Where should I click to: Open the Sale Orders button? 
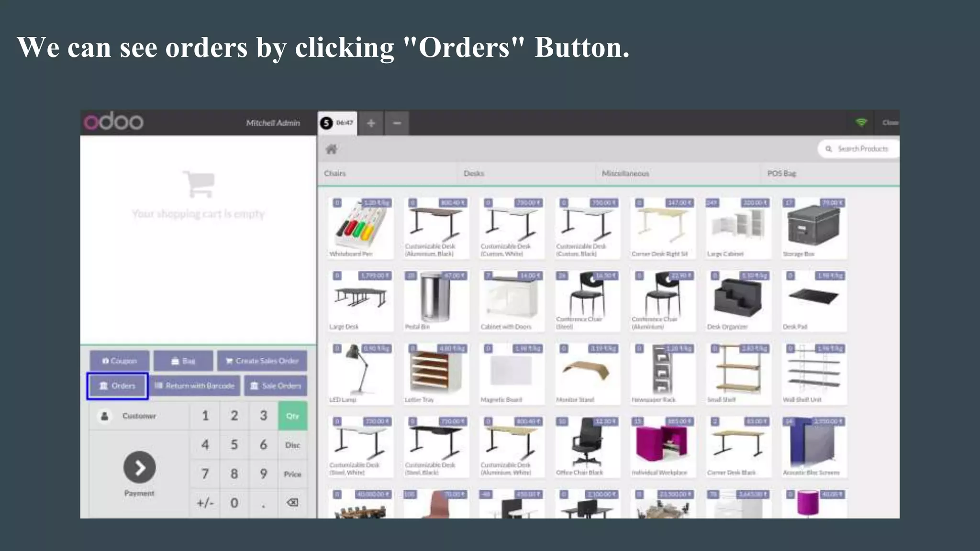click(276, 386)
